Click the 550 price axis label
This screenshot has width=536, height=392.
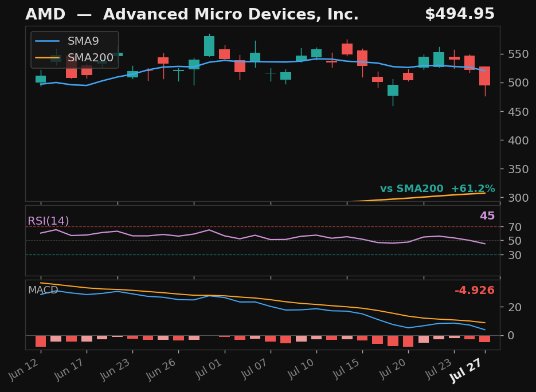518,54
